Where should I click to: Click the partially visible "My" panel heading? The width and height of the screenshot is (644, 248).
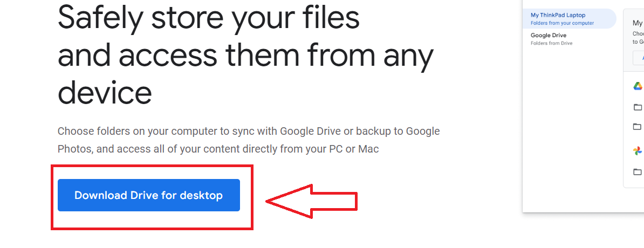(638, 23)
